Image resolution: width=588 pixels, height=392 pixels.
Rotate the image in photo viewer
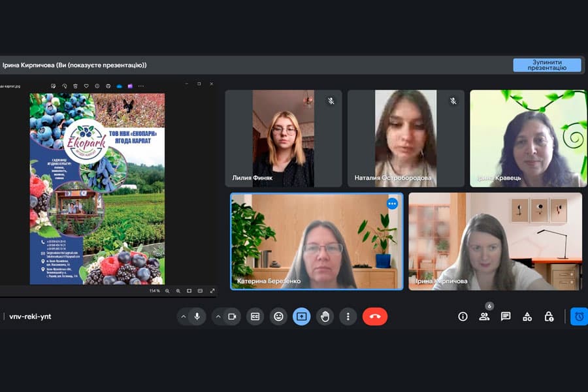[65, 86]
